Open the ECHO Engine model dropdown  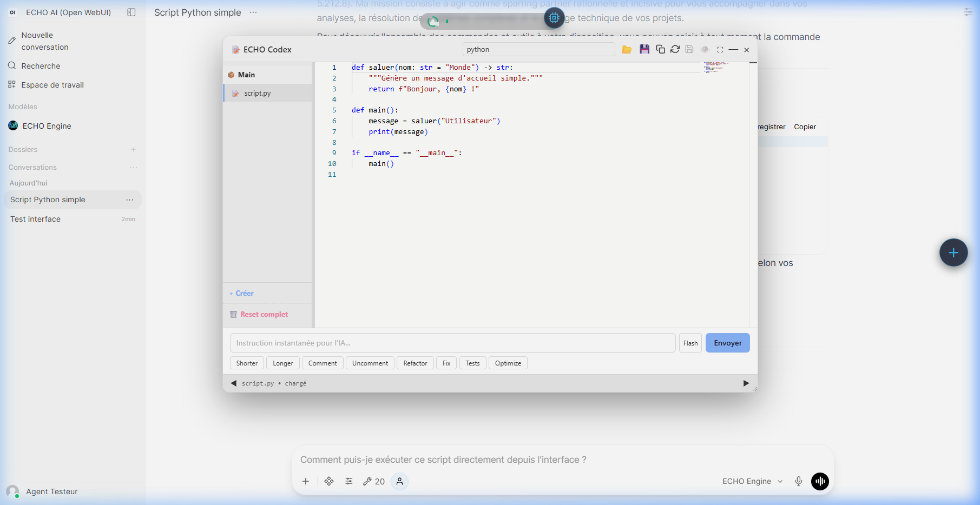pyautogui.click(x=752, y=481)
